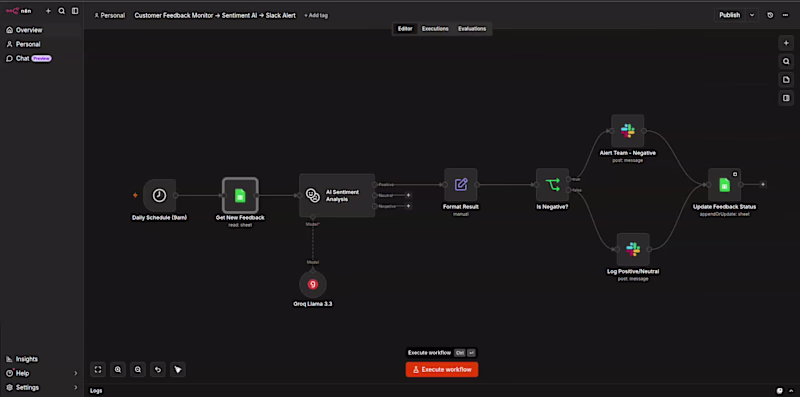Click the zoom out button
Image resolution: width=800 pixels, height=397 pixels.
pyautogui.click(x=138, y=369)
